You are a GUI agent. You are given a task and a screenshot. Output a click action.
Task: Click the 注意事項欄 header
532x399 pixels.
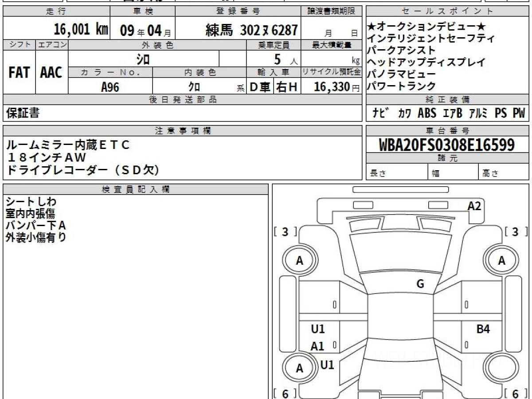(x=182, y=130)
